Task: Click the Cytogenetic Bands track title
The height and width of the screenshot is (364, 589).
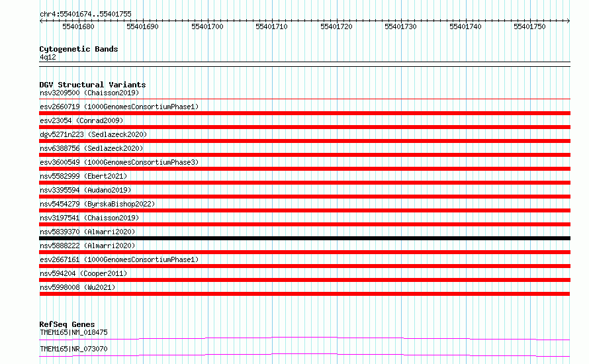Action: (79, 49)
